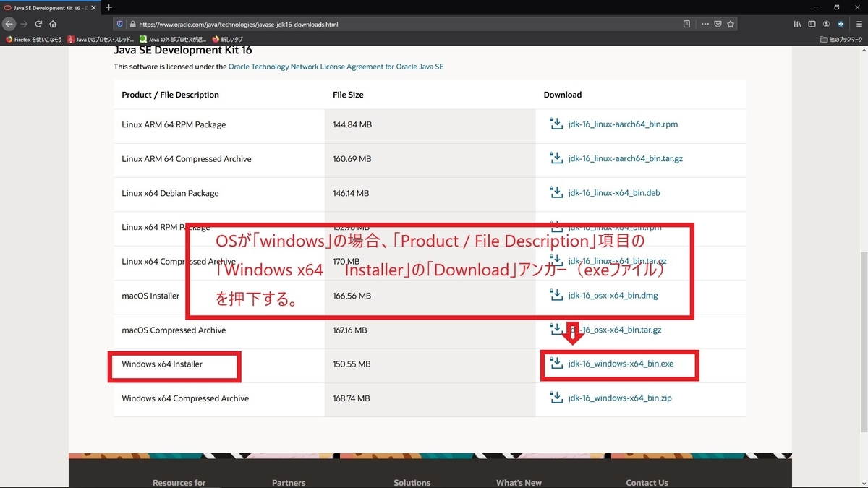Click download icon beside jdk-16_linux-x64_bin.deb
This screenshot has width=868, height=488.
coord(556,192)
